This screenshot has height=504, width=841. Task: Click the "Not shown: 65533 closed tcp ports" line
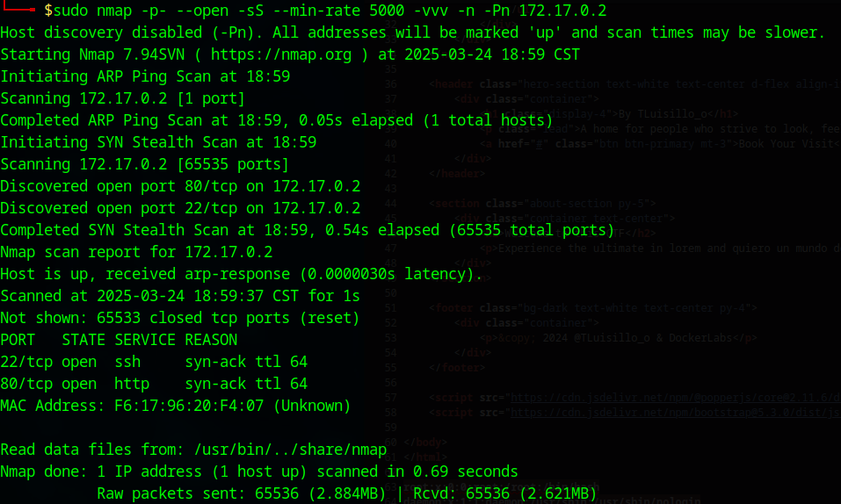coord(180,318)
